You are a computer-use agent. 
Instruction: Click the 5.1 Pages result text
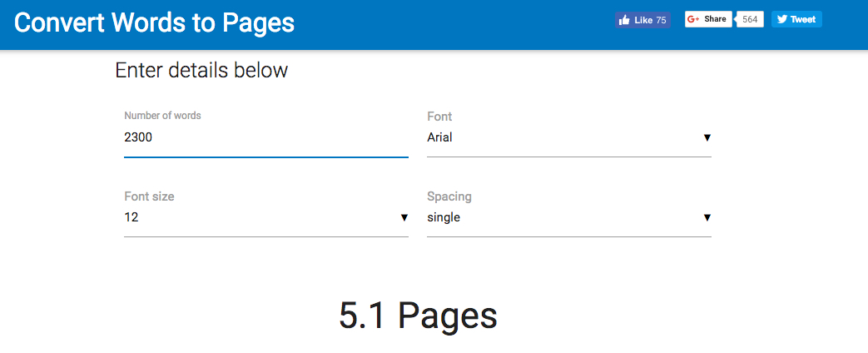(418, 316)
